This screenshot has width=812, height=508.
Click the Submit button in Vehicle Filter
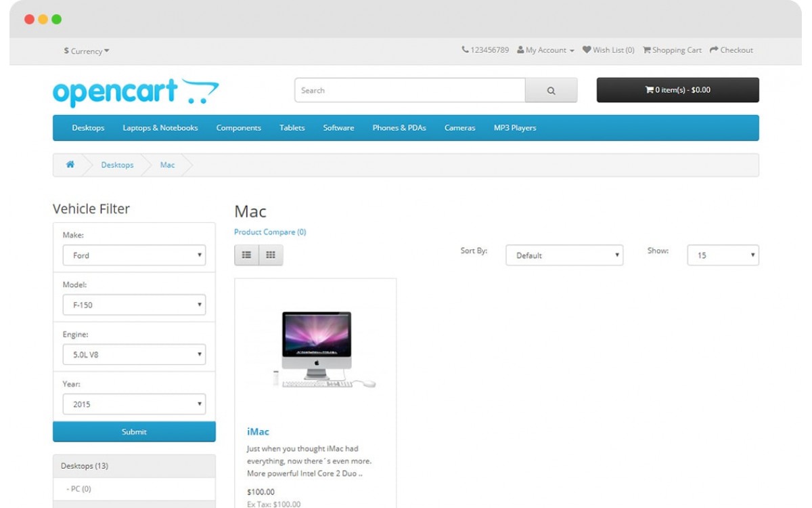click(134, 431)
